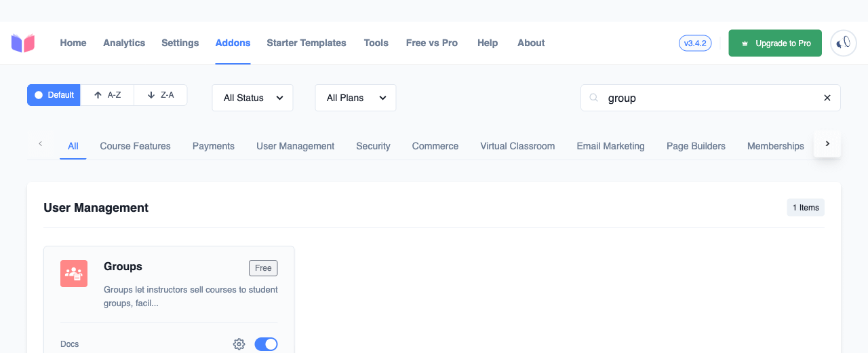The image size is (868, 353).
Task: Open the Analytics menu
Action: coord(124,43)
